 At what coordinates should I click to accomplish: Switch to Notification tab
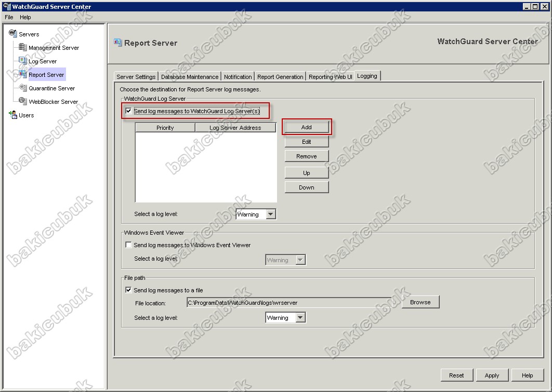click(x=238, y=77)
